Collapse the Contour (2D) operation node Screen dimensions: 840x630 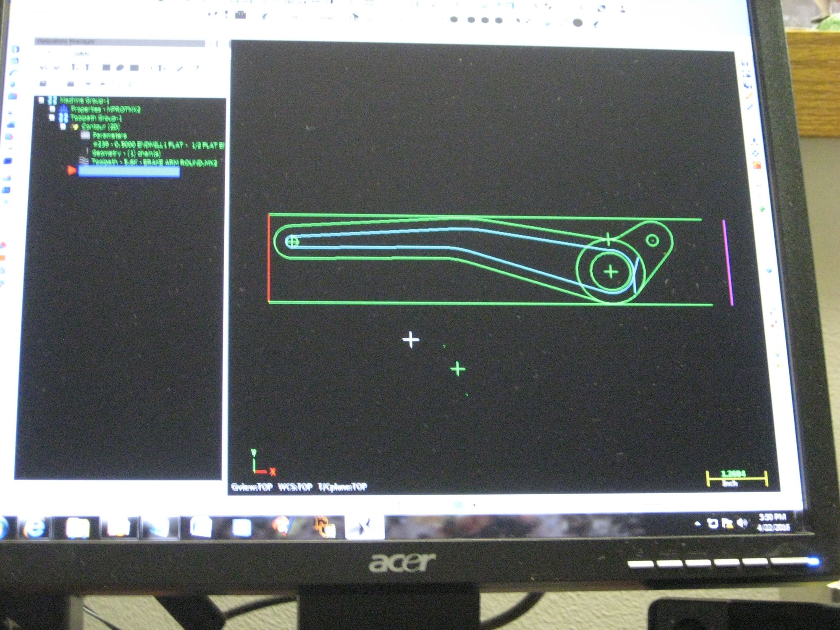coord(63,126)
